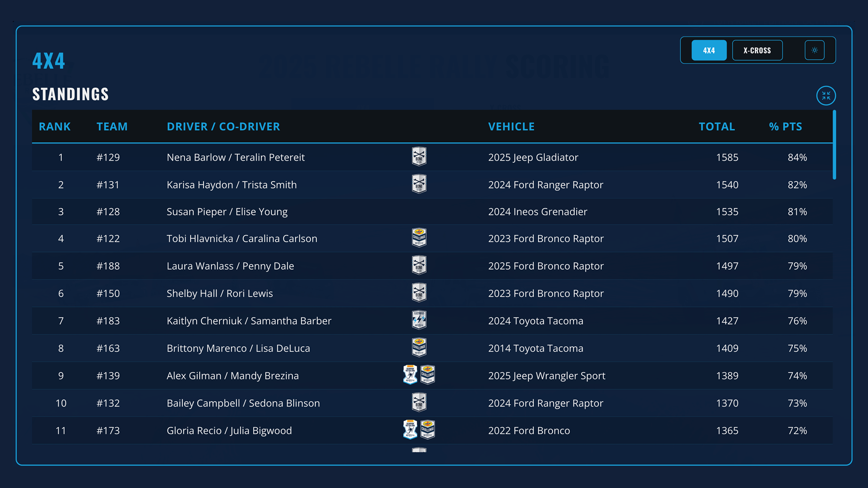Screen dimensions: 868x488
Task: Click the Bone Stock badge for Karisa Haydon
Action: point(419,185)
